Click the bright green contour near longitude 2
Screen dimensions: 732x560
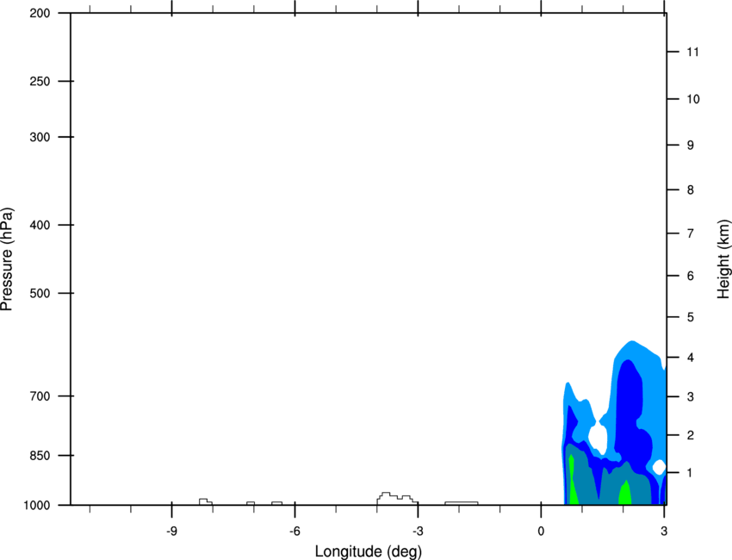click(x=624, y=493)
